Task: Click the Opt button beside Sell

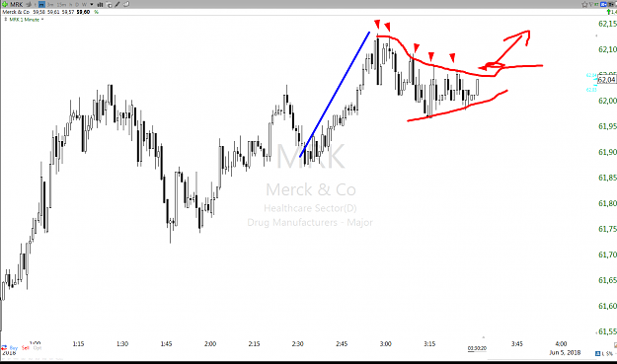Action: click(38, 348)
